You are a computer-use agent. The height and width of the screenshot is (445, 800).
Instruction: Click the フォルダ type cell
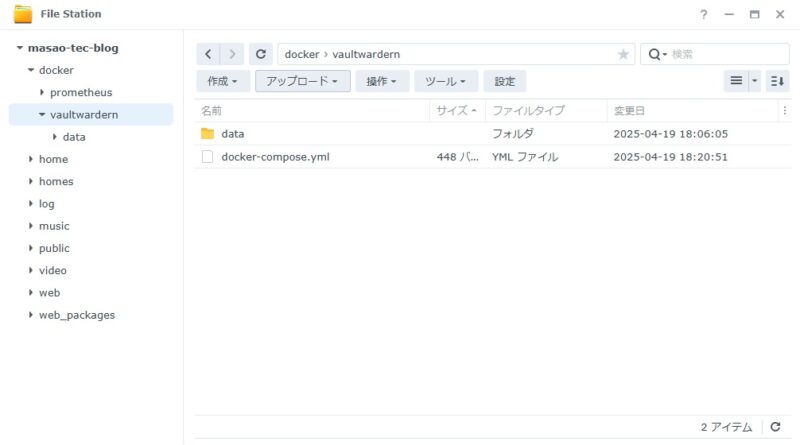pyautogui.click(x=513, y=134)
